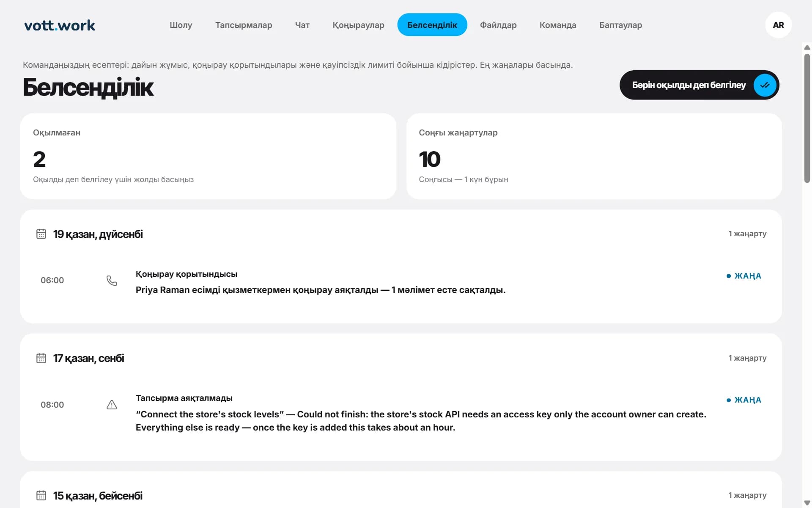Image resolution: width=812 pixels, height=508 pixels.
Task: Click the Connect the store's stock levels message
Action: click(421, 421)
